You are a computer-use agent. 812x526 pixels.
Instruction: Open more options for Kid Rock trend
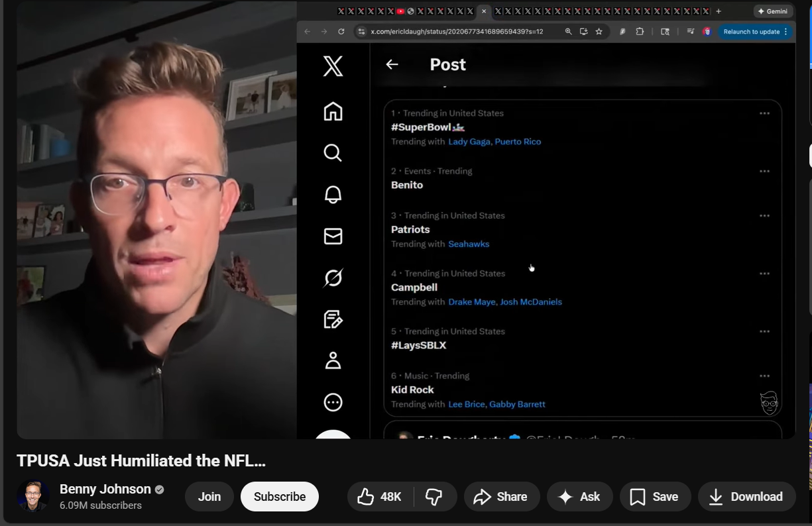(x=764, y=376)
